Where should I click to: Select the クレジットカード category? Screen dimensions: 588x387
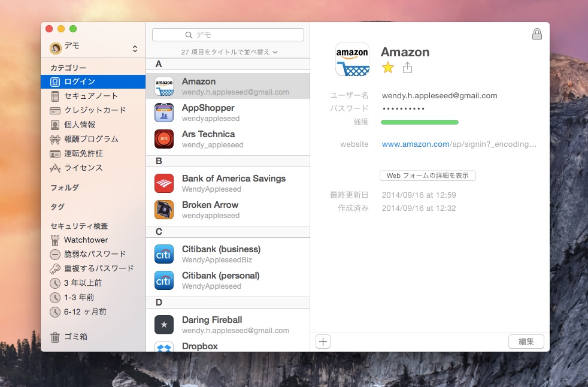click(x=93, y=110)
